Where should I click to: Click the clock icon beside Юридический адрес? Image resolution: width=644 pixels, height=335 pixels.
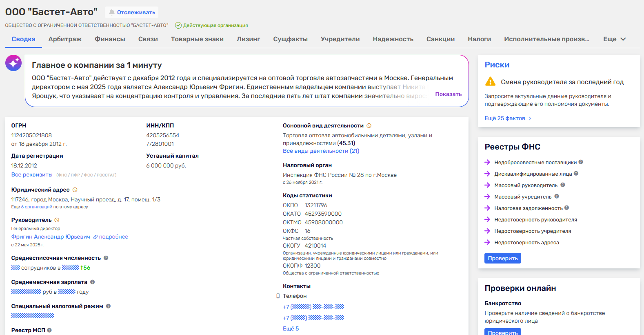tap(75, 190)
